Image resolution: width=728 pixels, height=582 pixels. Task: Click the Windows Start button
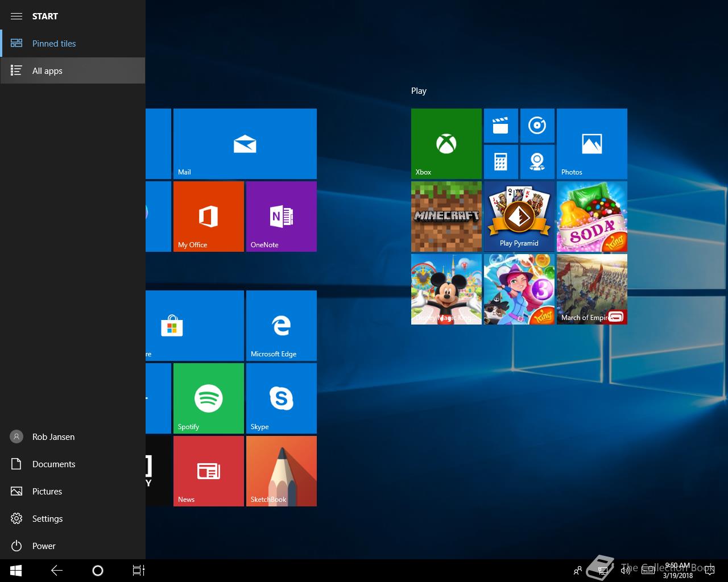point(16,571)
